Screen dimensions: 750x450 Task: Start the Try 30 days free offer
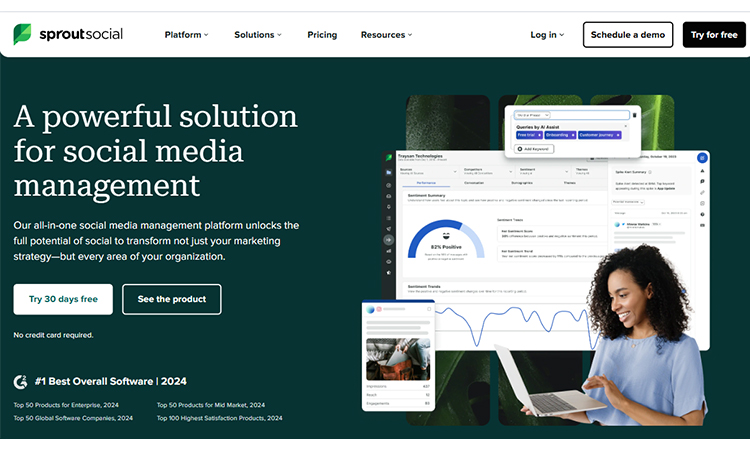click(63, 299)
